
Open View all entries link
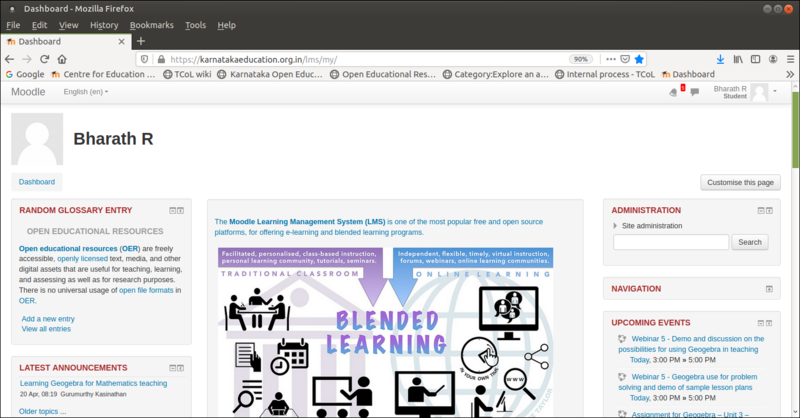tap(46, 329)
